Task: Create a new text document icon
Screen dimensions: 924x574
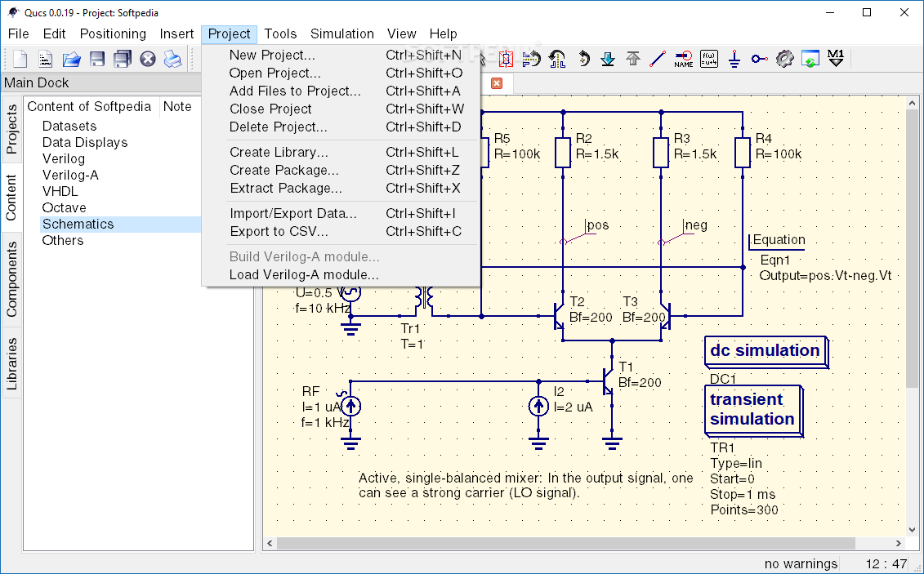Action: [46, 59]
